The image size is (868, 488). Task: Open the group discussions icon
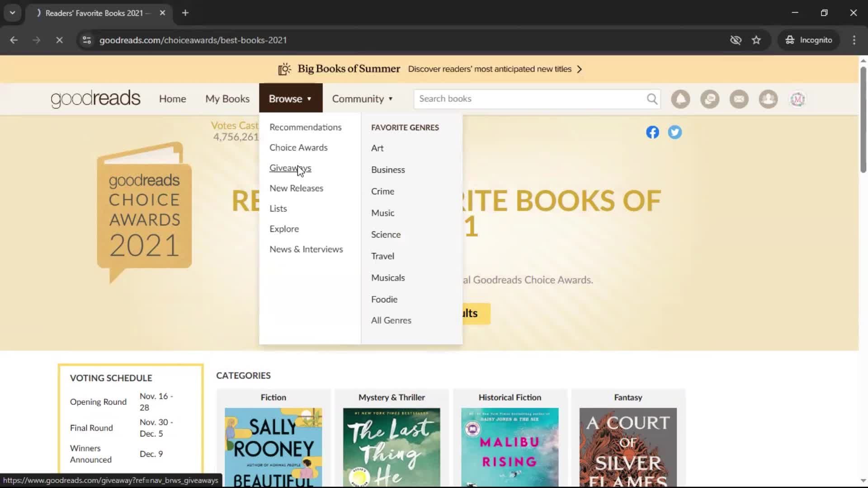(710, 99)
